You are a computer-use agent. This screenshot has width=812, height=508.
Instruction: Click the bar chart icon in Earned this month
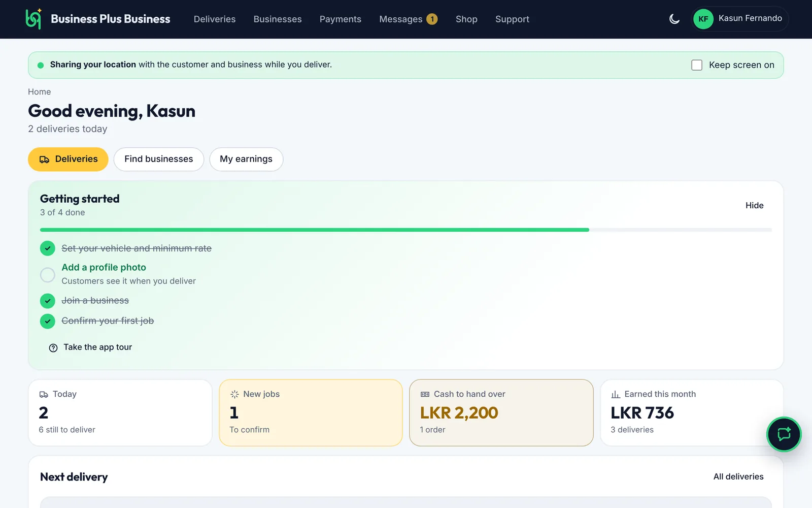click(616, 394)
